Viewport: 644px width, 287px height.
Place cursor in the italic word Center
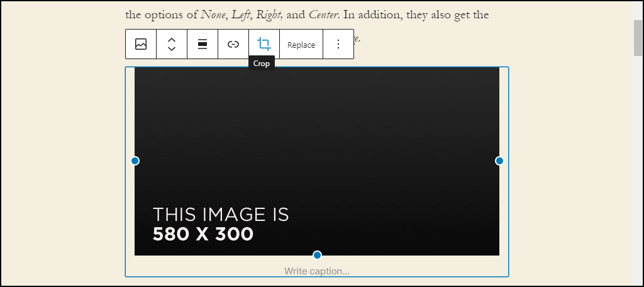click(x=324, y=15)
